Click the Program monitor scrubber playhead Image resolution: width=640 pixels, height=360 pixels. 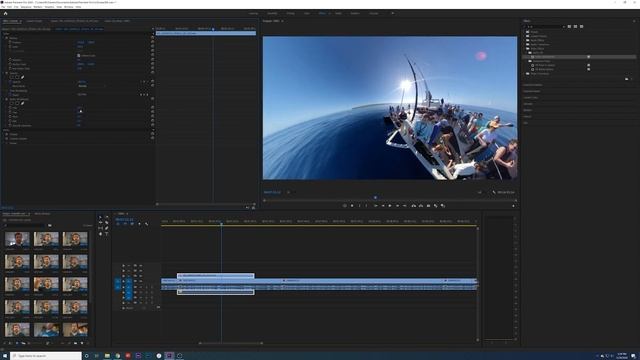coord(375,198)
